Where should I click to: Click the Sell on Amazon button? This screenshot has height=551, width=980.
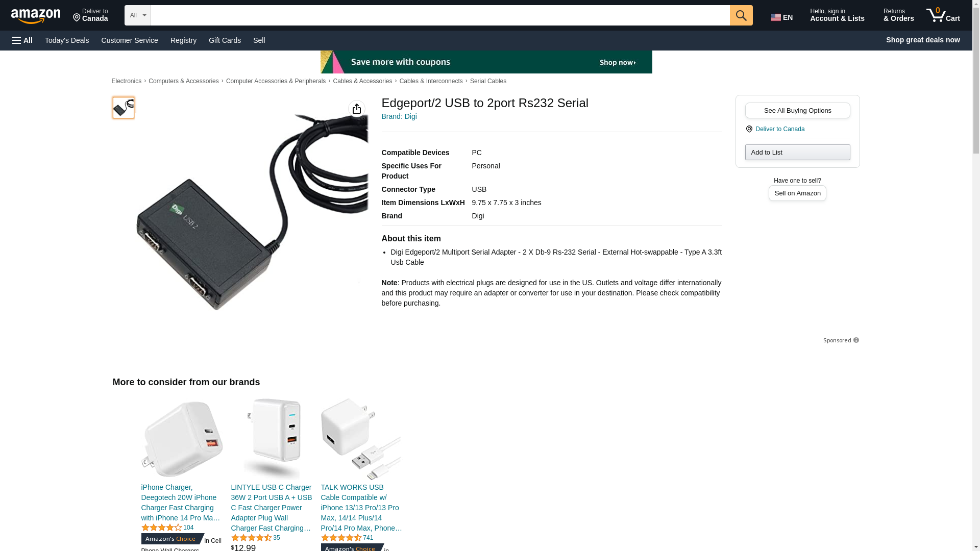tap(797, 193)
